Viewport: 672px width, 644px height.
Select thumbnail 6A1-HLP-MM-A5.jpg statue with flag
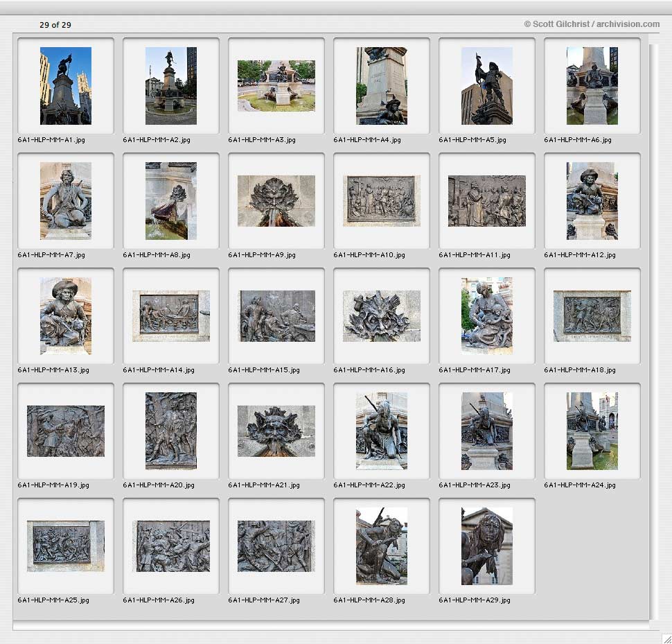[x=487, y=86]
